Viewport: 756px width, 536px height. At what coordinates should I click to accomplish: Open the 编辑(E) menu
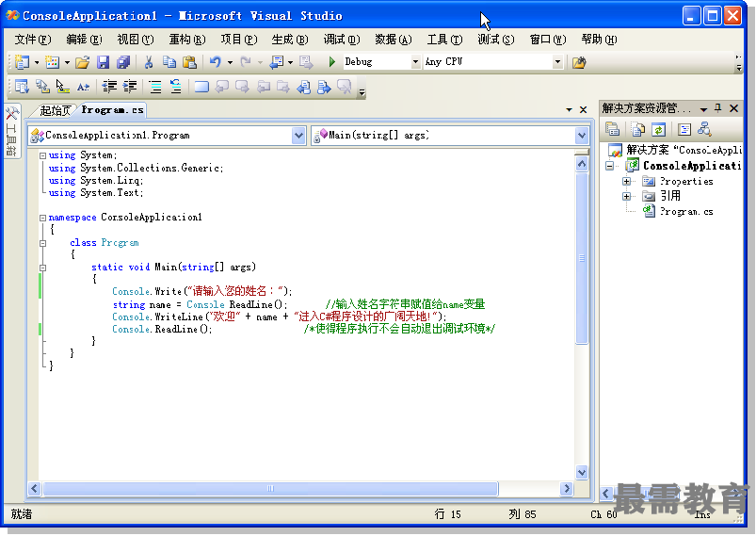(85, 39)
